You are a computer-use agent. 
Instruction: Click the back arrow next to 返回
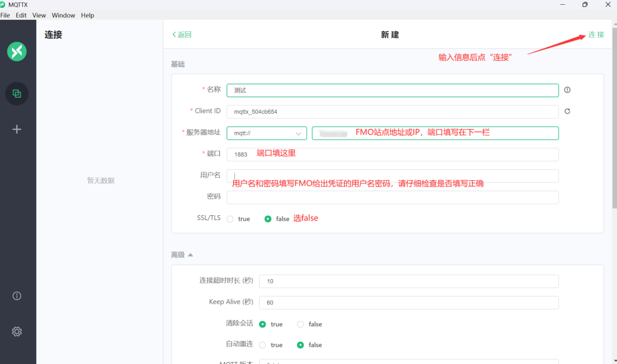(x=175, y=35)
